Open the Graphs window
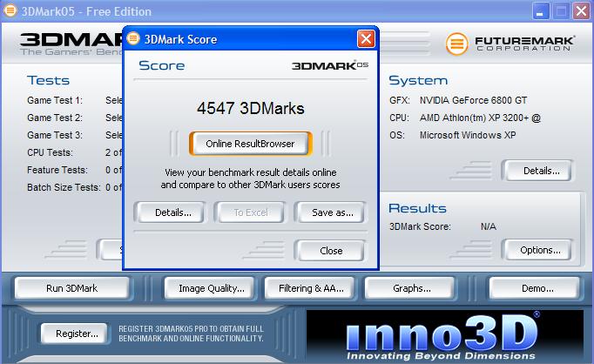Image resolution: width=594 pixels, height=364 pixels. coord(411,288)
